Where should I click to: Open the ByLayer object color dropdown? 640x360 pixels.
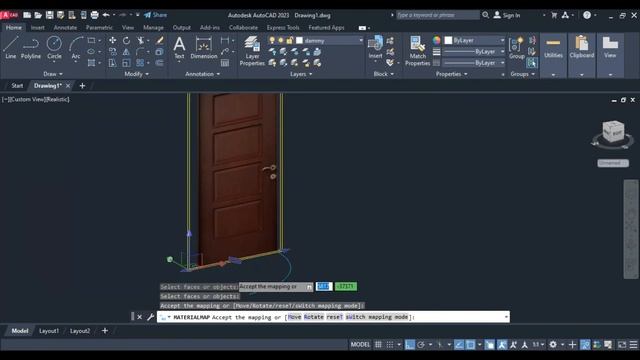502,40
